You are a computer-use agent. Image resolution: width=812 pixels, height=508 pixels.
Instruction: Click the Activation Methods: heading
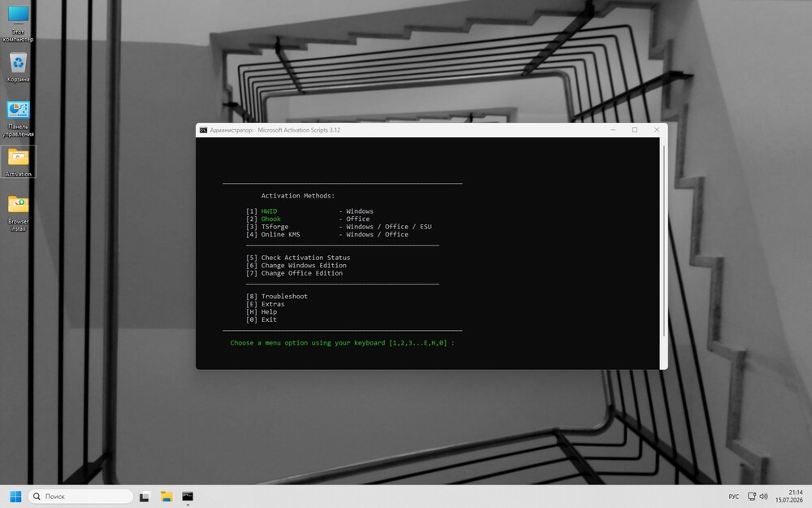click(298, 196)
